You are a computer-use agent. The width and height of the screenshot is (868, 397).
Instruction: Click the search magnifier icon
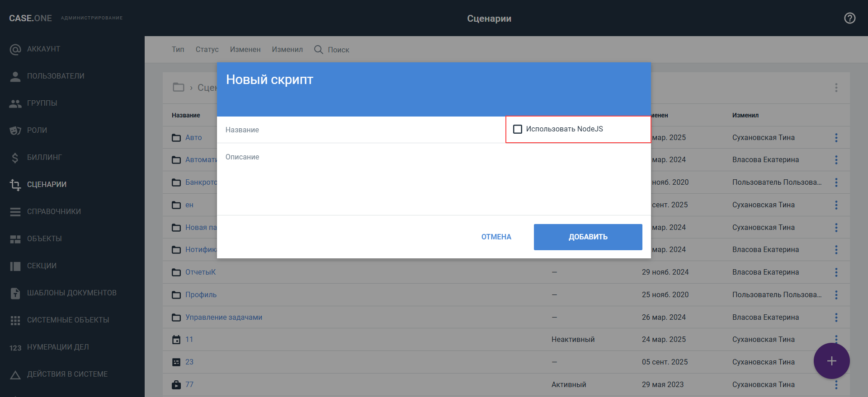(x=319, y=50)
